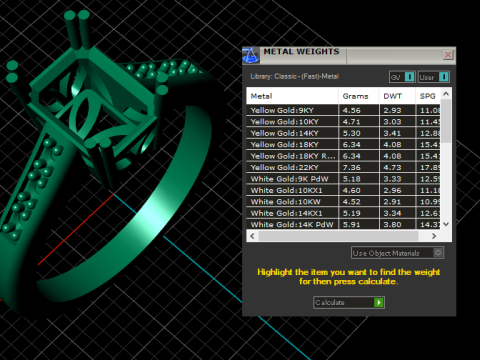Sort by Metal column header

pos(292,96)
